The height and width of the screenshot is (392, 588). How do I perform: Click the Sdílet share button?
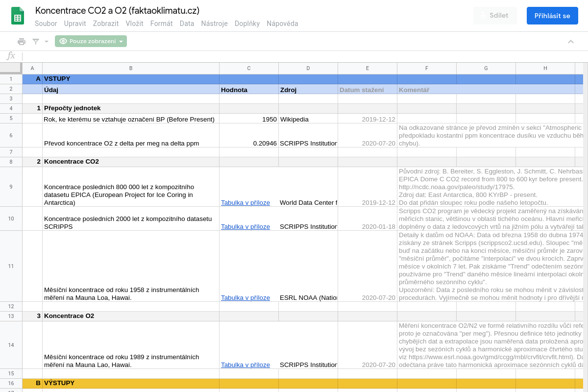click(495, 16)
